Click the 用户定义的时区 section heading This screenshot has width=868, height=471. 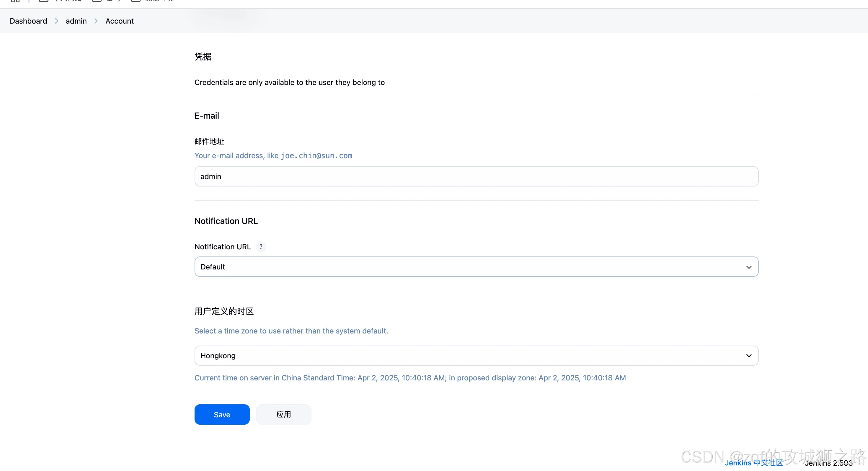[224, 311]
